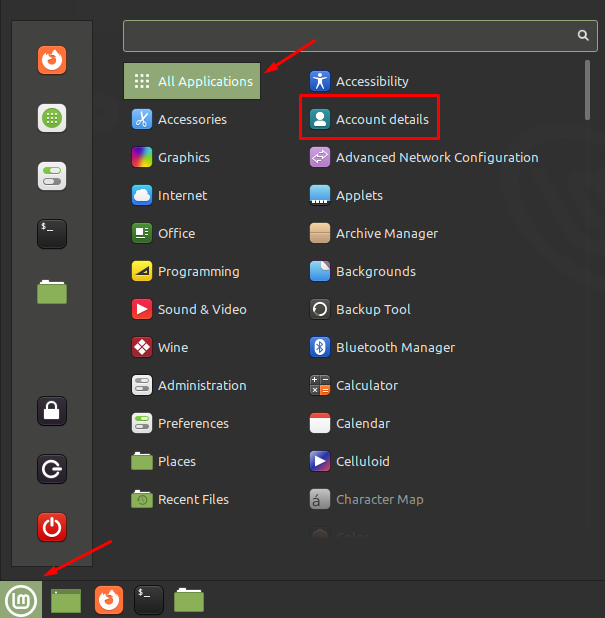Select the Sound & Video category
The image size is (605, 618).
pyautogui.click(x=201, y=309)
